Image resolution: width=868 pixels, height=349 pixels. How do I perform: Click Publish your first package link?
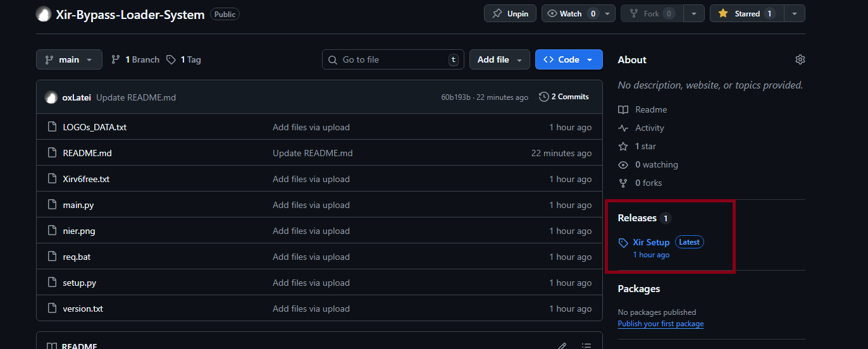tap(660, 324)
